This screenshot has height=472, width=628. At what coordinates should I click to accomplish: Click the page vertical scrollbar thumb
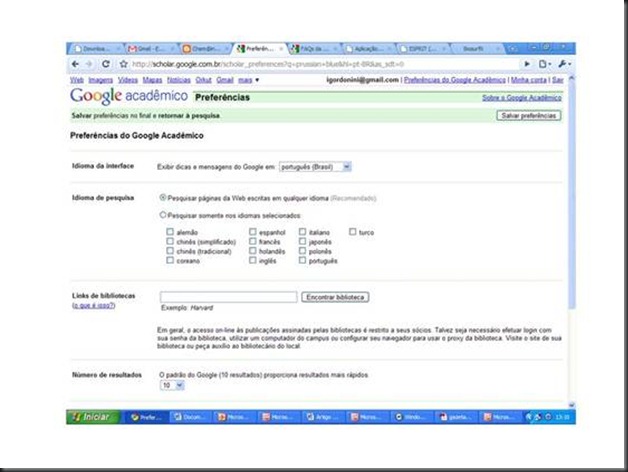pyautogui.click(x=572, y=196)
